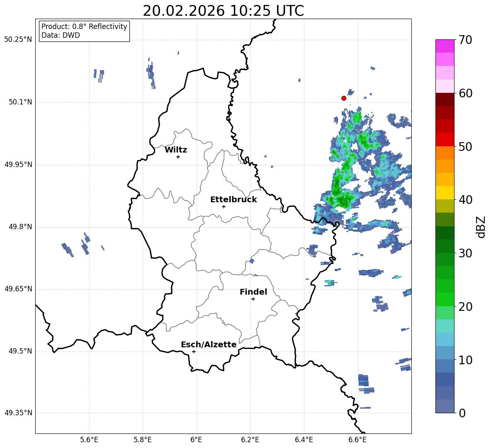
Task: Click the Findel station cross marker
Action: tap(253, 299)
